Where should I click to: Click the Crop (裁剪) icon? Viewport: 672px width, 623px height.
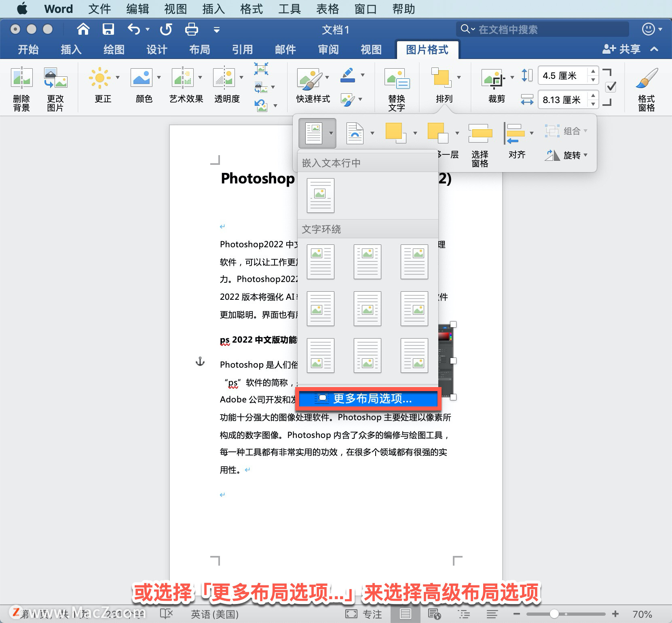click(493, 78)
